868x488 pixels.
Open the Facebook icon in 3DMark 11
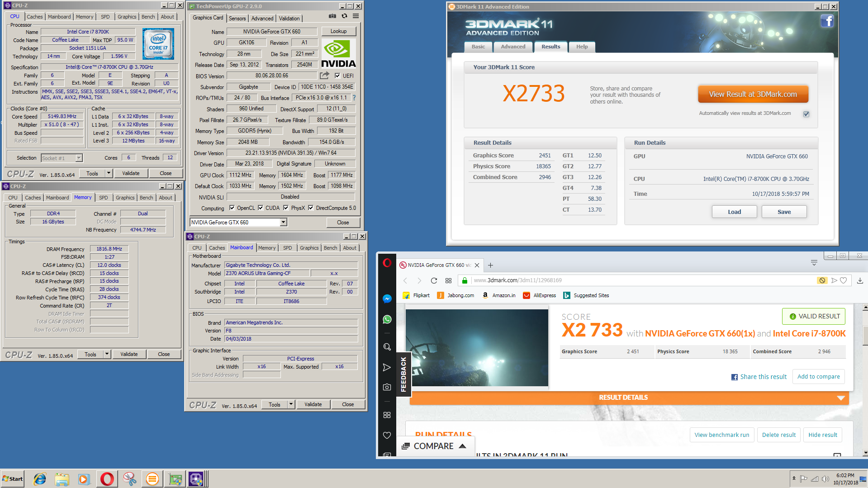point(827,21)
